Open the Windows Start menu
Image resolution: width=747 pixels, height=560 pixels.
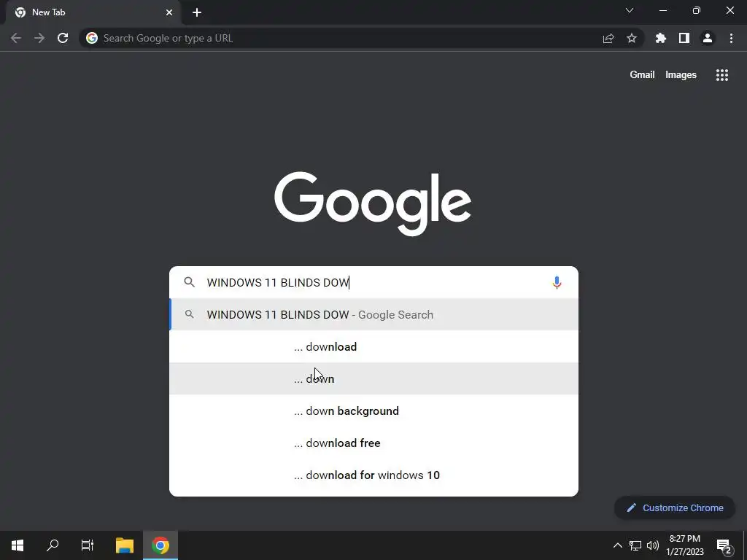coord(18,545)
